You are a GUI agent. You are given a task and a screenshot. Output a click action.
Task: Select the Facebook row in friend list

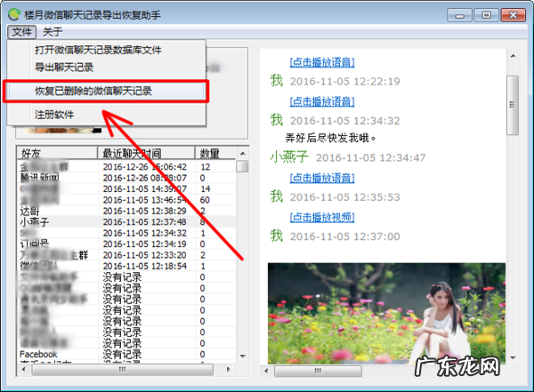coord(126,355)
